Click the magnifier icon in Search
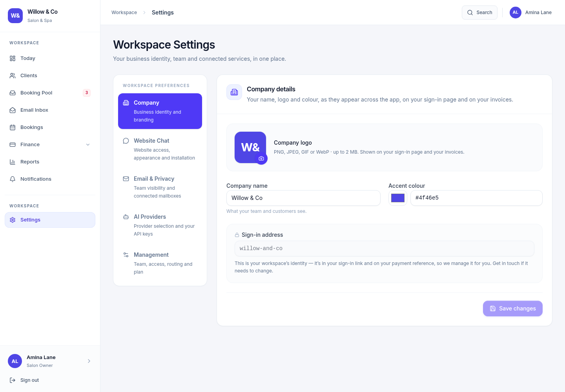 click(470, 13)
